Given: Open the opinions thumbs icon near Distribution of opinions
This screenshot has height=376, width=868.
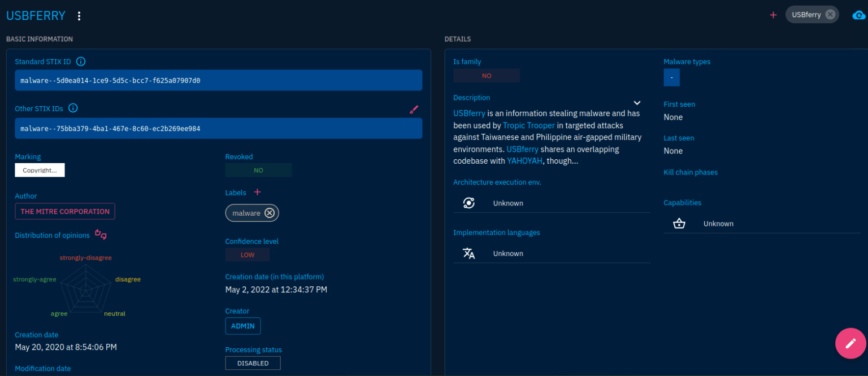Looking at the screenshot, I should pos(101,234).
